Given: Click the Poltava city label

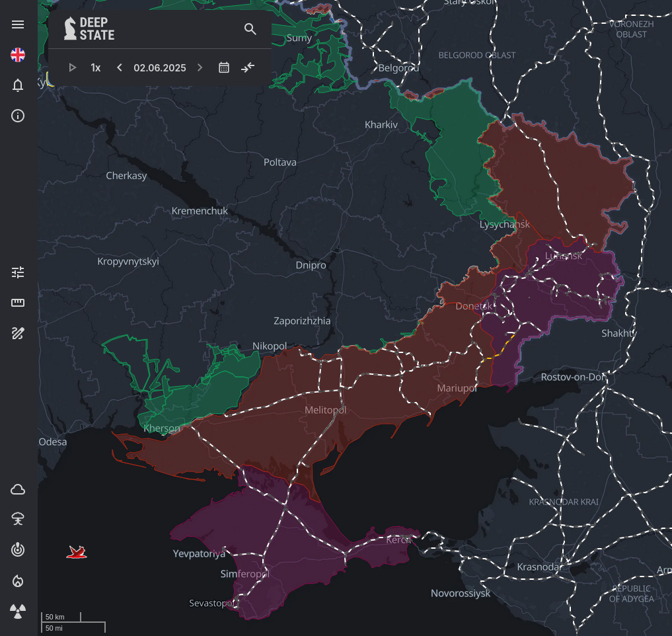Looking at the screenshot, I should (x=280, y=162).
